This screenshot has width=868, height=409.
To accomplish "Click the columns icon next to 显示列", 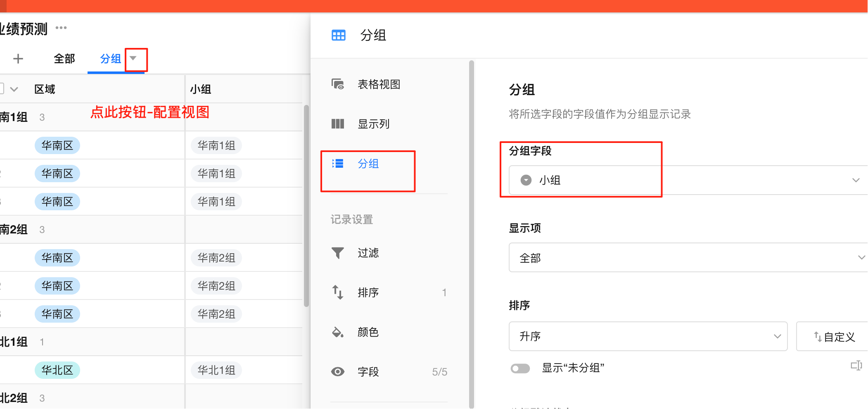I will tap(338, 124).
